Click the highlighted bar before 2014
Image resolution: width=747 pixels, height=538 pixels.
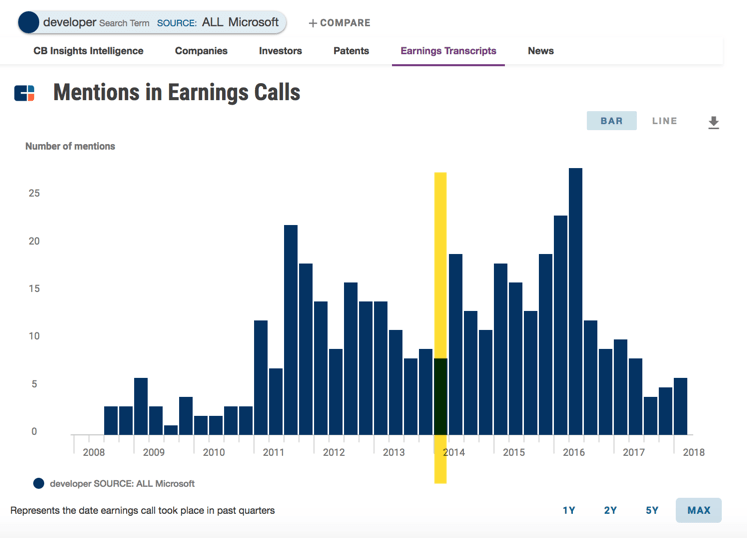440,396
